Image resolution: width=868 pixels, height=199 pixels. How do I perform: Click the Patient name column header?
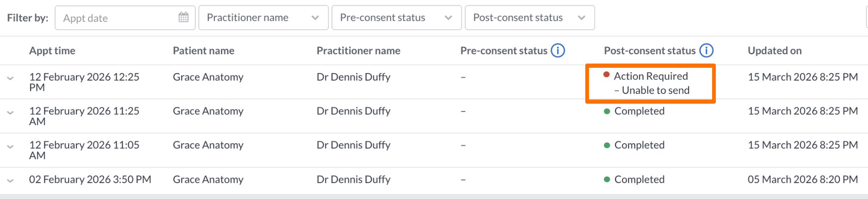203,51
